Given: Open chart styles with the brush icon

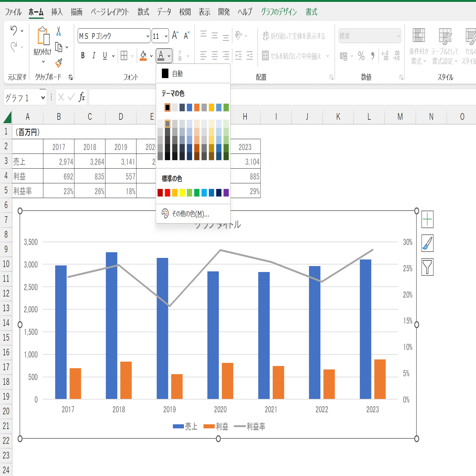Looking at the screenshot, I should (427, 243).
